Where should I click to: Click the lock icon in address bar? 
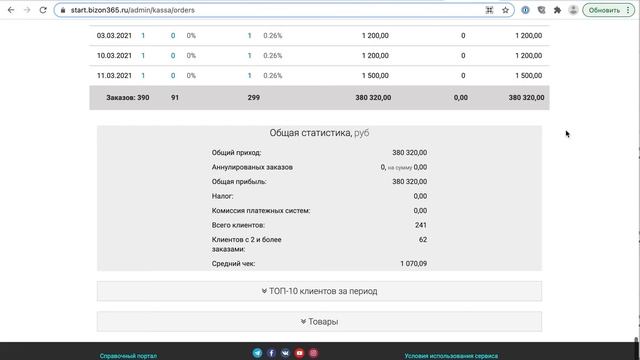pyautogui.click(x=62, y=10)
